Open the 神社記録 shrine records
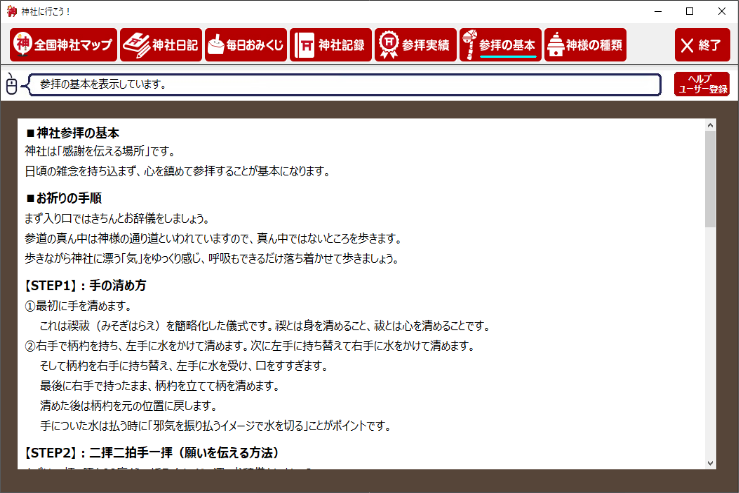The height and width of the screenshot is (493, 739). pos(330,45)
